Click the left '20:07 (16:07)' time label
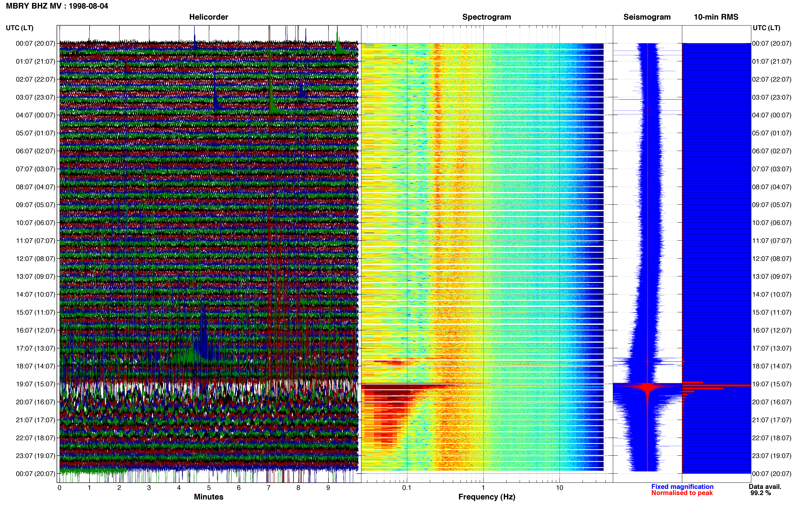 (x=35, y=402)
